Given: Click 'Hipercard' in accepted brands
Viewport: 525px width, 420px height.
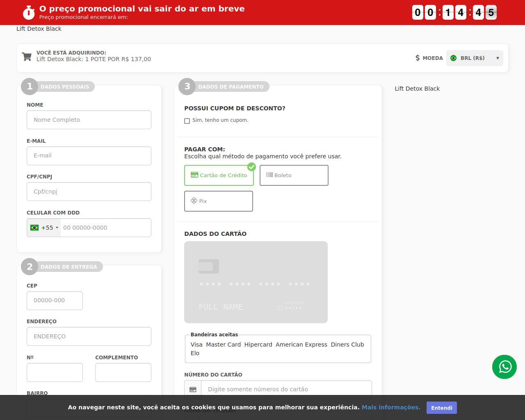Looking at the screenshot, I should [x=258, y=345].
